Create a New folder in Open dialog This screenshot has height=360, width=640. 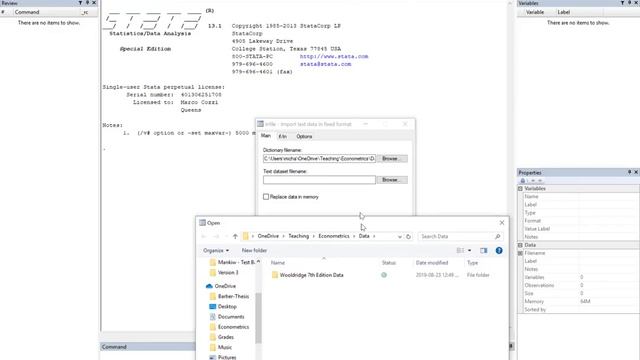coord(254,250)
